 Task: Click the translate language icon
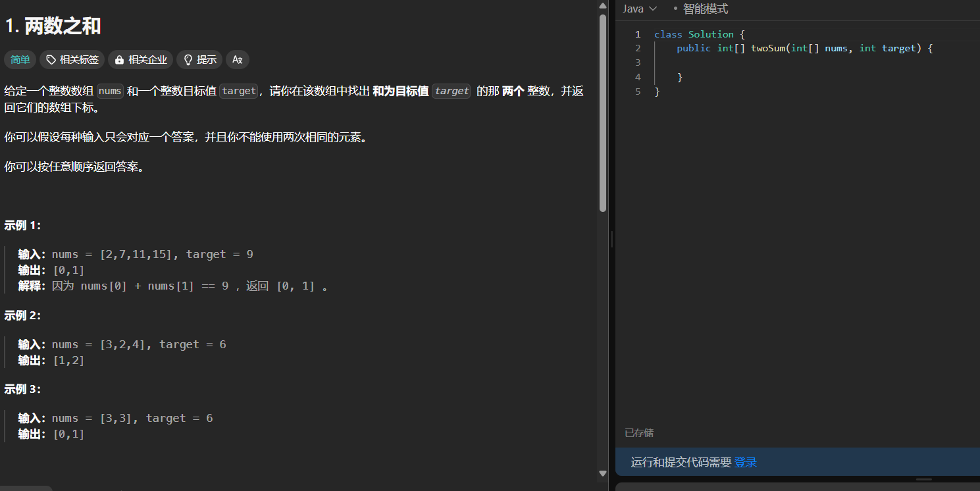point(238,60)
